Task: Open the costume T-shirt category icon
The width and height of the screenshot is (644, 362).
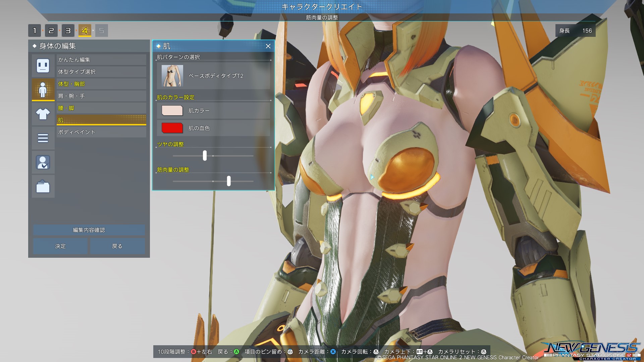Action: [x=43, y=114]
